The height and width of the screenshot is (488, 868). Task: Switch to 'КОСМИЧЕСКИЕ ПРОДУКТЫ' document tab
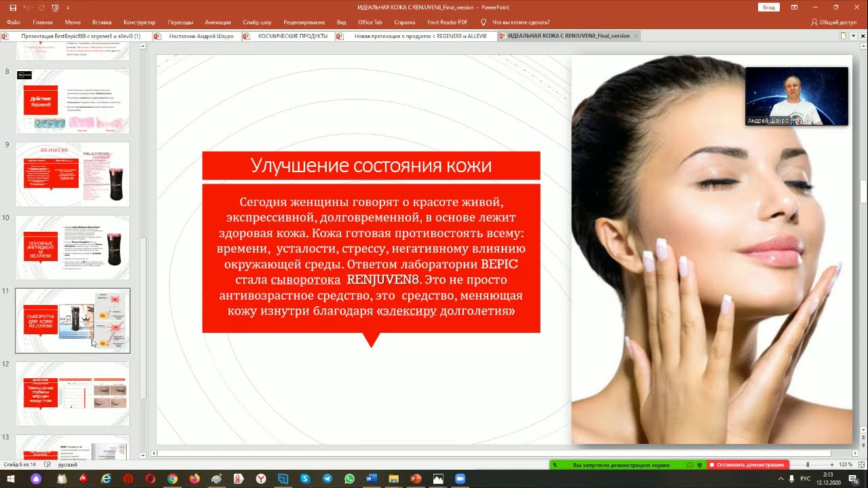click(288, 36)
